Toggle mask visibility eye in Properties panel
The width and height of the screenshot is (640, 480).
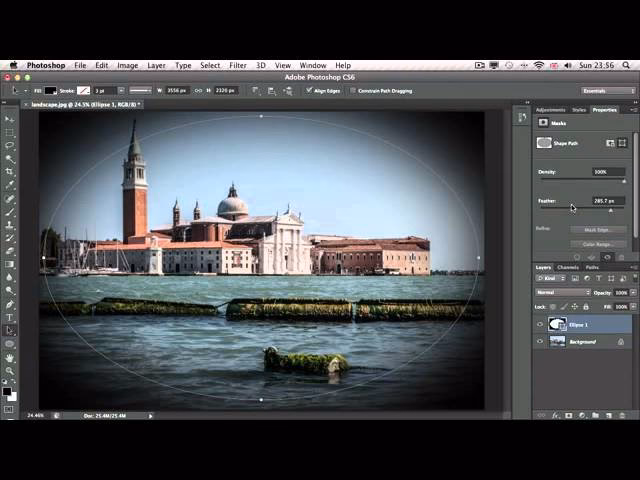(607, 257)
